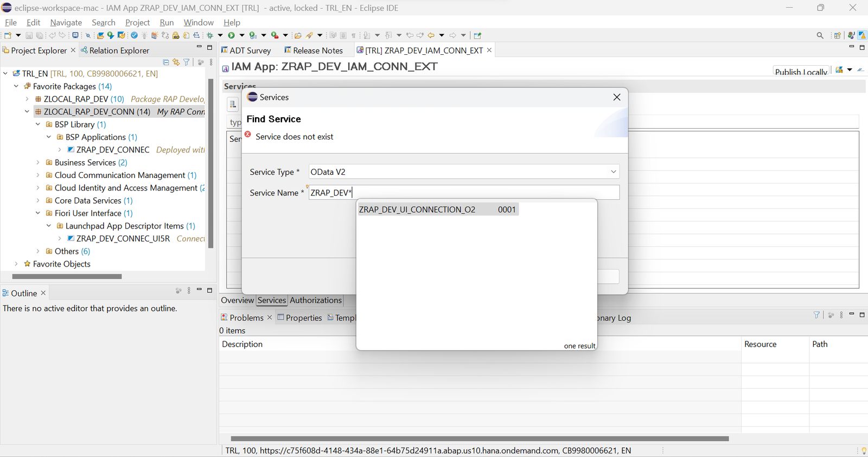The image size is (868, 457).
Task: Open the Navigate menu
Action: pyautogui.click(x=66, y=22)
